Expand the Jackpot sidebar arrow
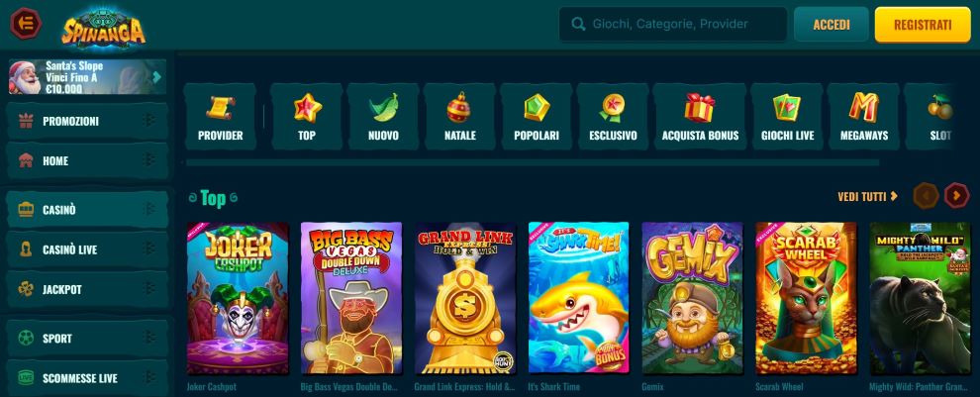 149,289
